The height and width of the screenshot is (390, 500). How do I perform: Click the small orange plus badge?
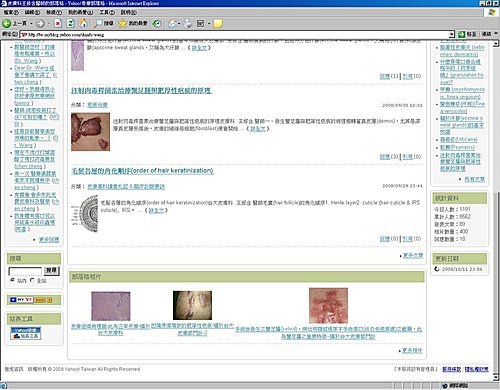tap(49, 300)
